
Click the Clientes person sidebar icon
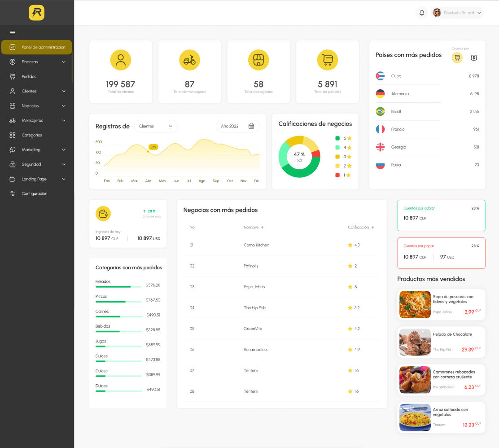(13, 91)
